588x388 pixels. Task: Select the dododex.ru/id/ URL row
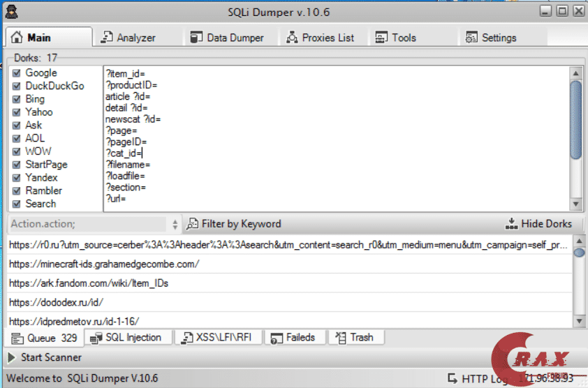(290, 302)
